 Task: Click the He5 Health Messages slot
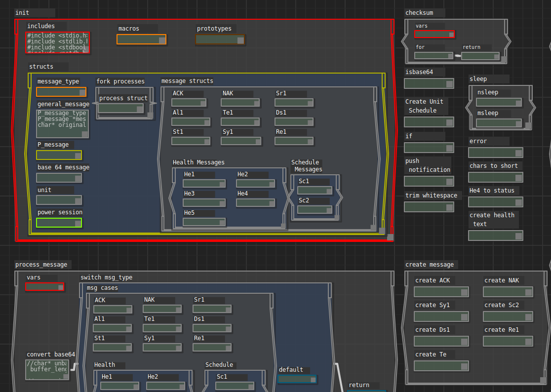point(203,222)
